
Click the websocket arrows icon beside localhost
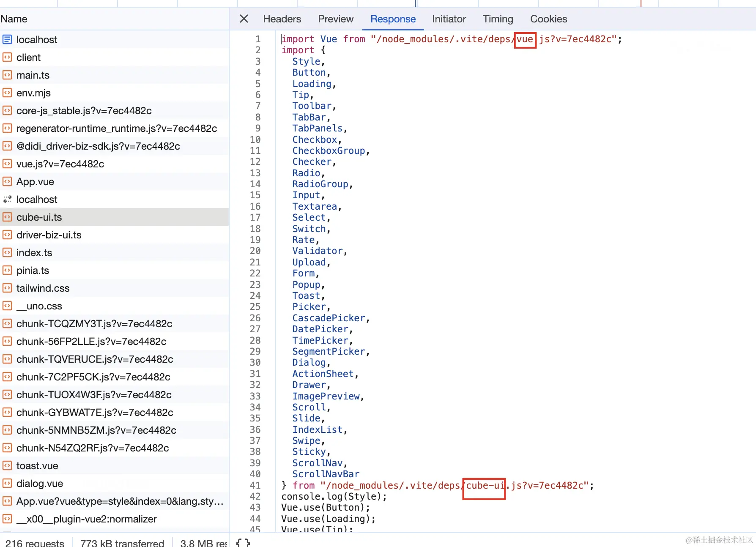click(7, 200)
